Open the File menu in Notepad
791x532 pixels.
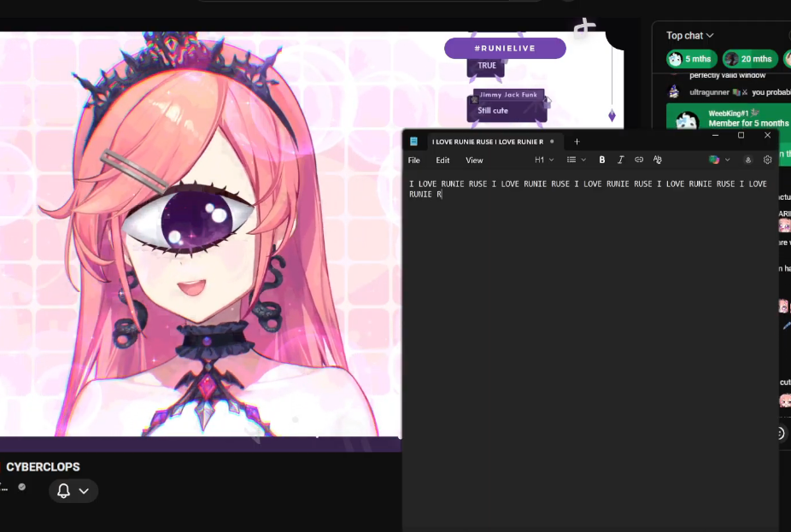[413, 161]
